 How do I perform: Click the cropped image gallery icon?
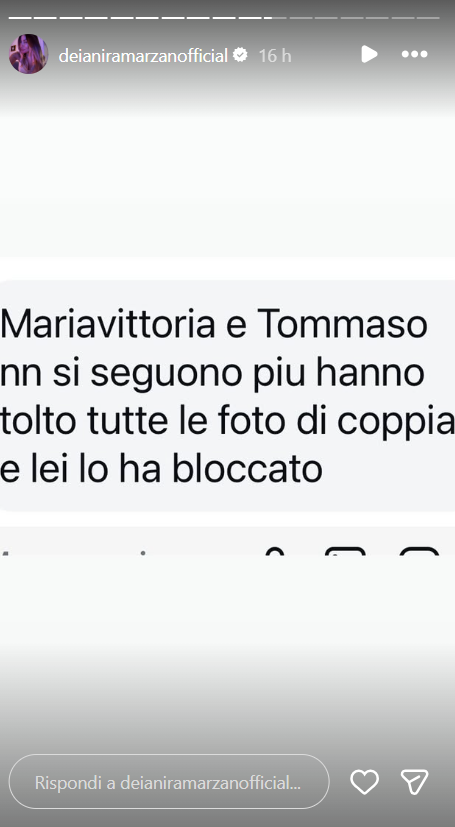click(x=345, y=551)
